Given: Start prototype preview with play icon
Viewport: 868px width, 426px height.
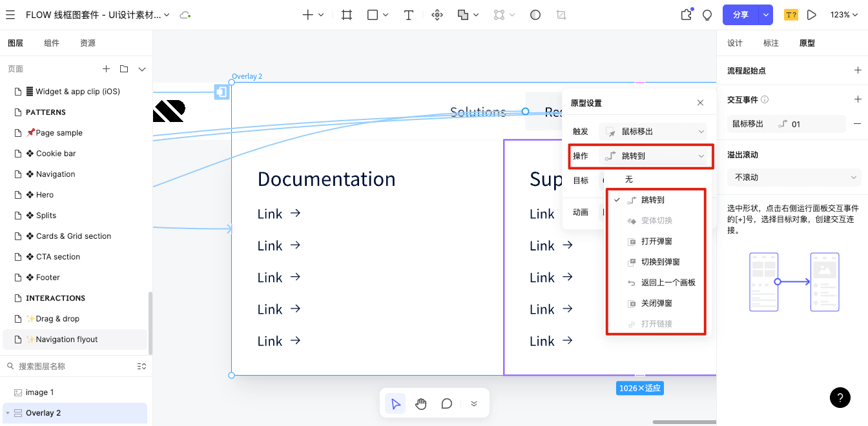Looking at the screenshot, I should [x=812, y=15].
